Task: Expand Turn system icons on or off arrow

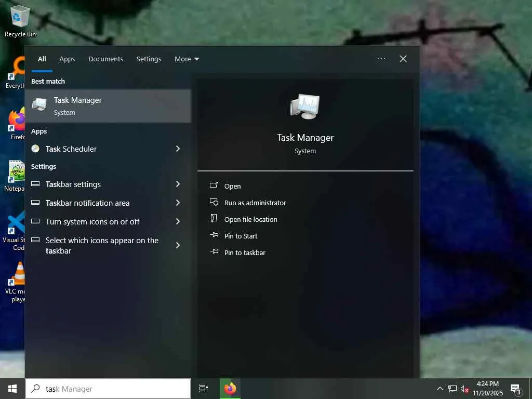Action: [x=178, y=221]
